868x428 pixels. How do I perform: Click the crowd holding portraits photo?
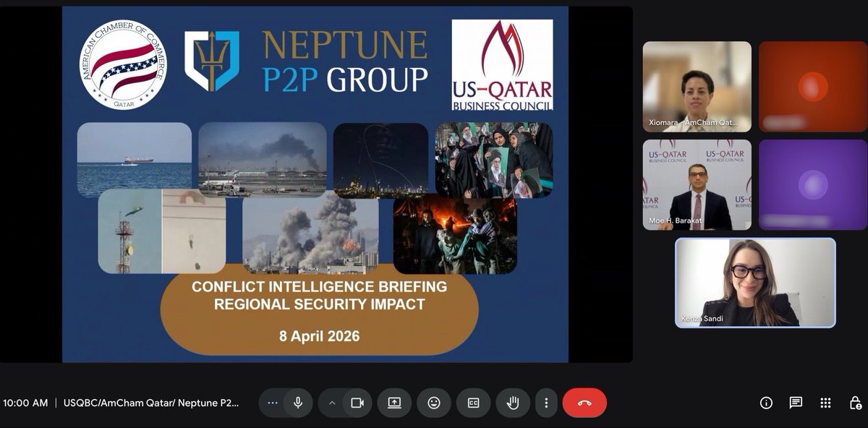click(x=493, y=160)
